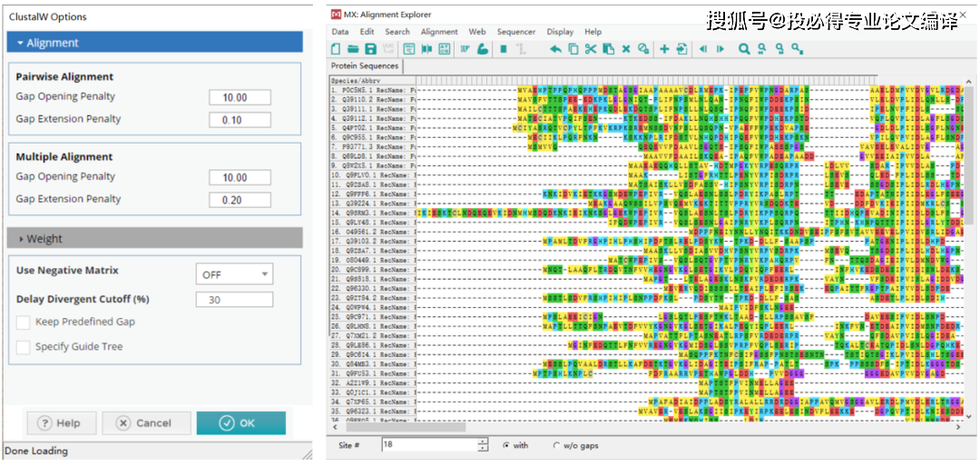Click the Save alignment session icon
This screenshot has width=980, height=466.
(370, 49)
